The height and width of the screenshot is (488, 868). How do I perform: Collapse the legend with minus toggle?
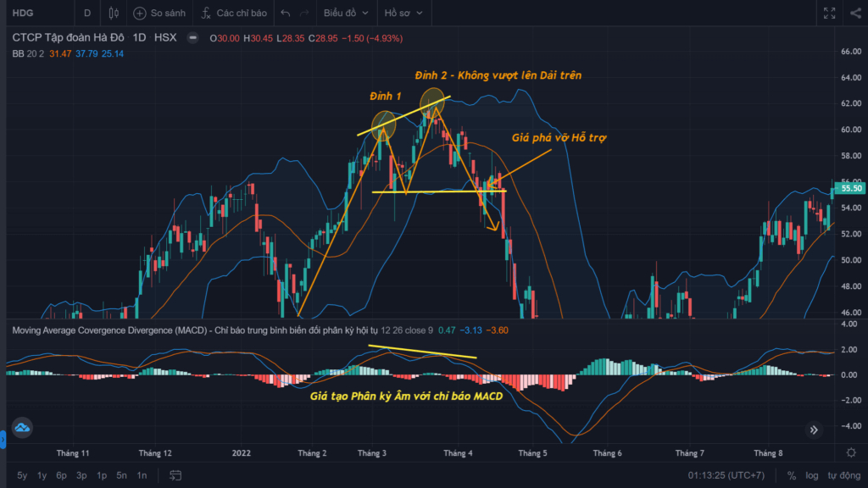[x=192, y=37]
